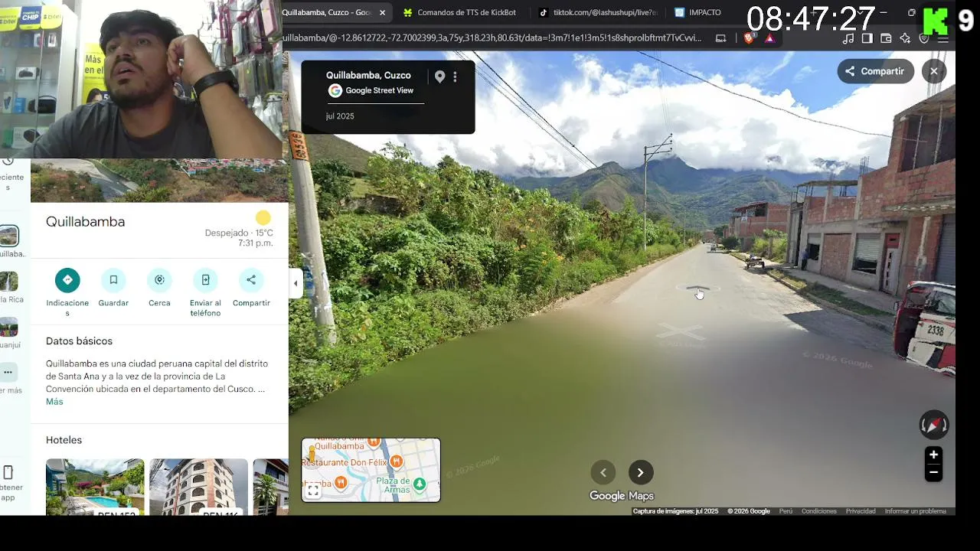Close the Street View panorama
The height and width of the screenshot is (551, 980).
(934, 71)
